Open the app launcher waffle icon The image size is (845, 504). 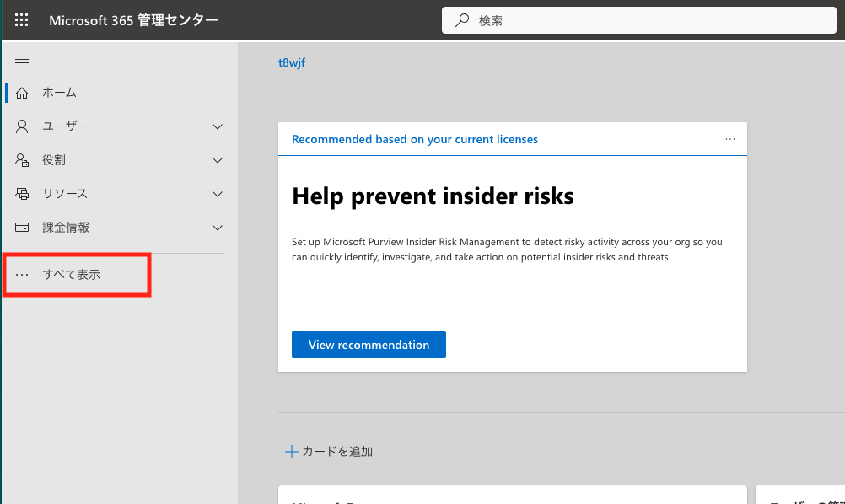[x=22, y=20]
